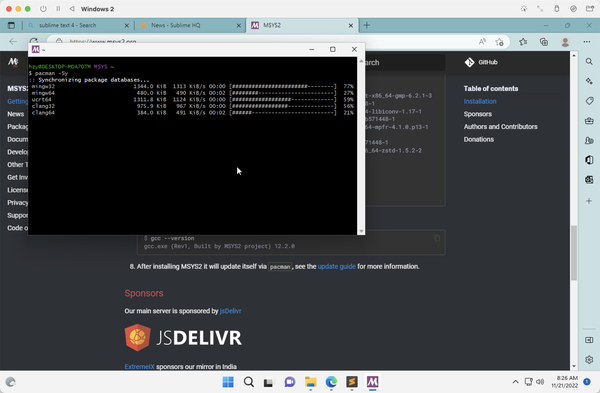Go to Authors and Contributors section
This screenshot has width=600, height=393.
pos(501,127)
